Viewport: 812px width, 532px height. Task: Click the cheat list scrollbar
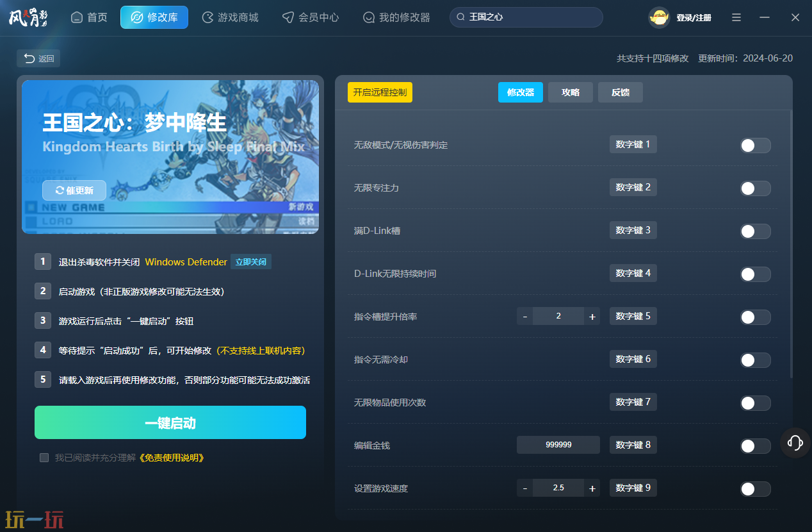point(792,244)
